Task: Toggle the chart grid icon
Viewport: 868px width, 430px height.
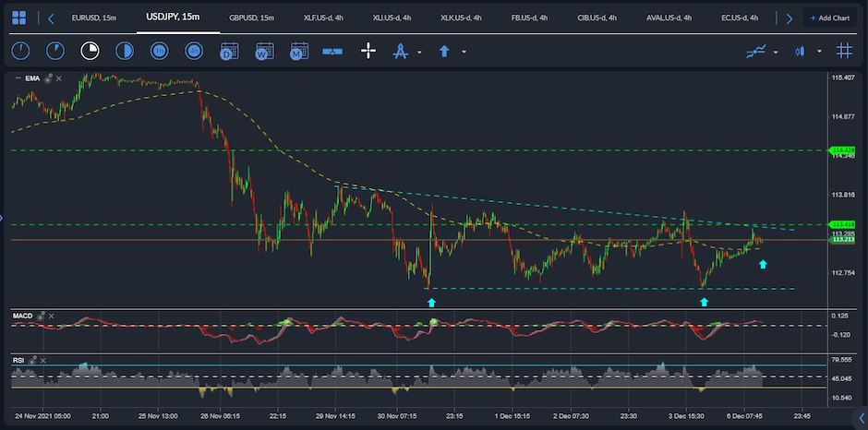Action: coord(844,52)
